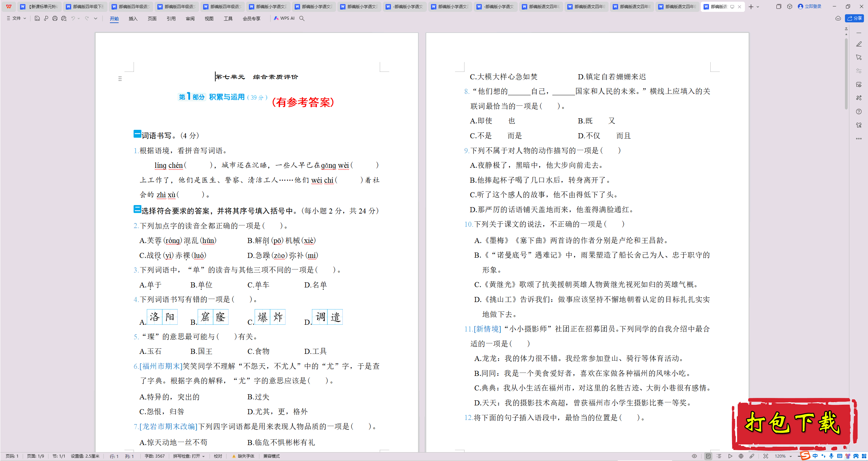The width and height of the screenshot is (868, 461).
Task: Switch to outline view mode
Action: (x=719, y=456)
